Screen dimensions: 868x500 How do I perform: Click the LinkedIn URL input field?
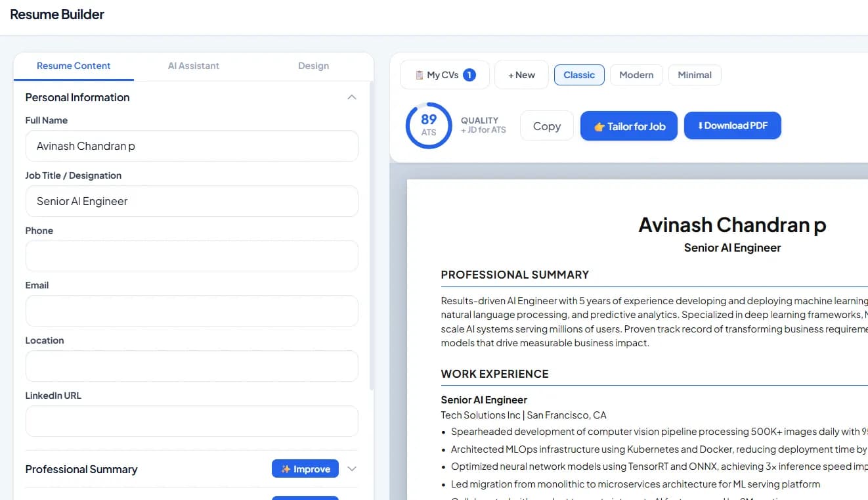[x=192, y=421]
